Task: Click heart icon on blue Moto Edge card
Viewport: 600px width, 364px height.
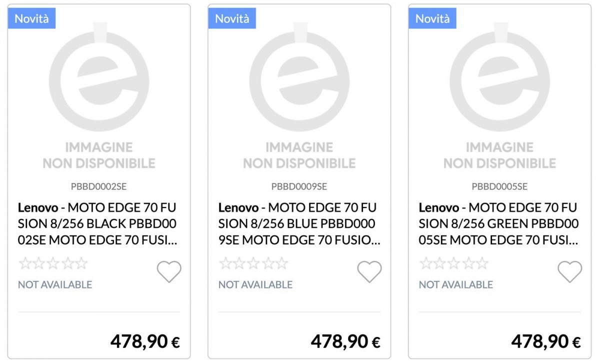Action: pyautogui.click(x=369, y=272)
